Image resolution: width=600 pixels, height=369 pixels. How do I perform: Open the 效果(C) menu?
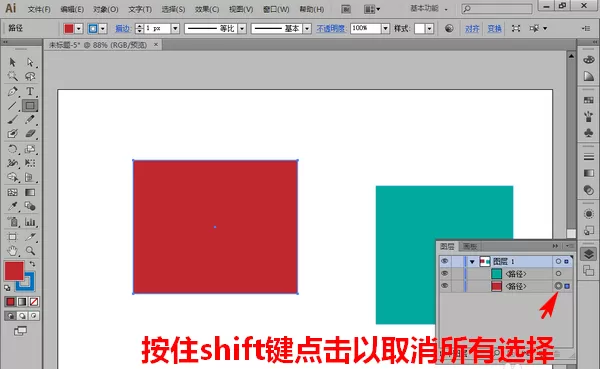[207, 9]
